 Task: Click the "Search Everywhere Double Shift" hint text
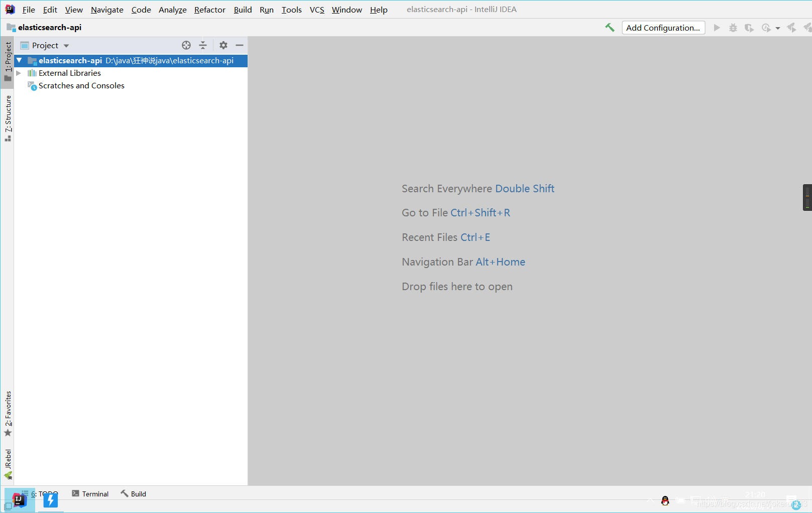[478, 189]
